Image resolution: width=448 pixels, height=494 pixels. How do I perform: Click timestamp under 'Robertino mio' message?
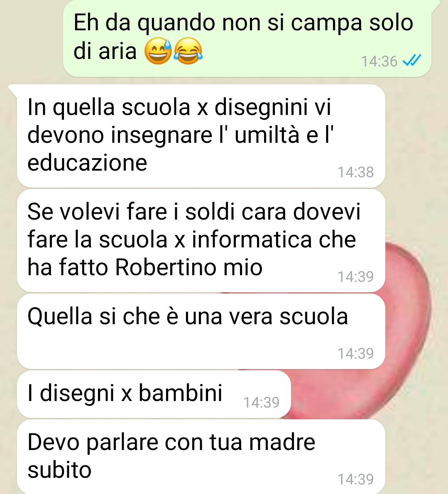tap(356, 276)
